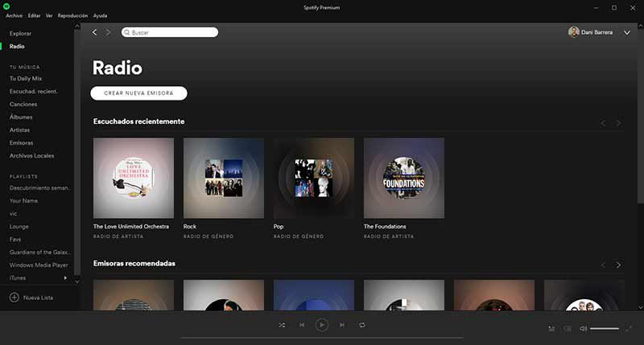Screen dimensions: 644x345
Task: Click the Nueva Lista label
Action: pyautogui.click(x=38, y=298)
